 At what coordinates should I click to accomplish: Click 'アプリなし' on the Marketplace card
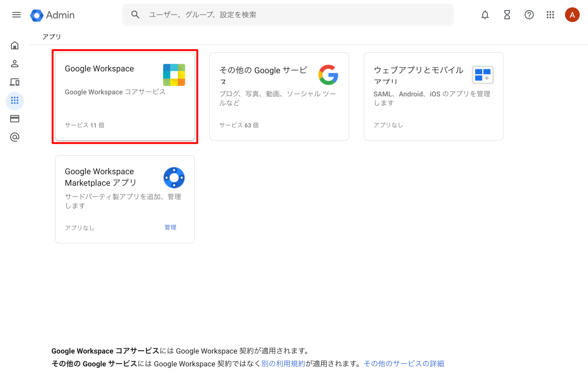coord(79,228)
